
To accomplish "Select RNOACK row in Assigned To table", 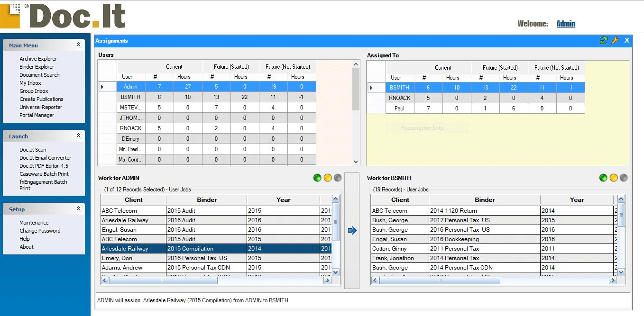I will point(476,98).
